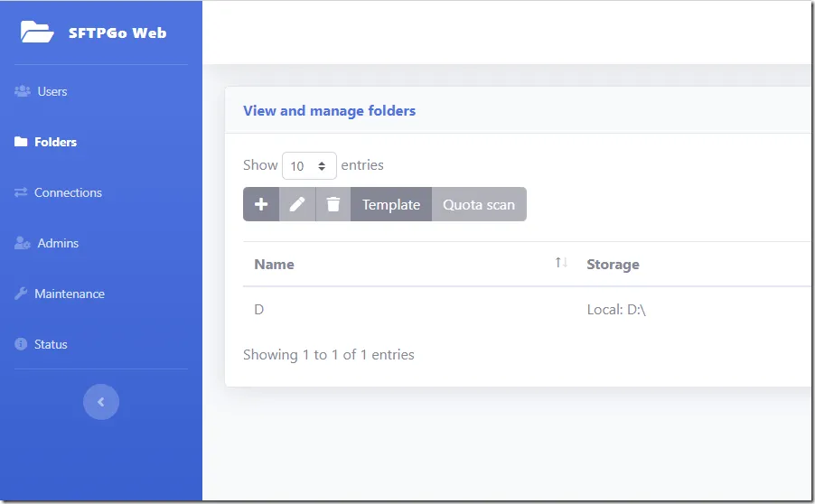This screenshot has height=504, width=815.
Task: Click the Local: D:\ storage cell
Action: [616, 310]
